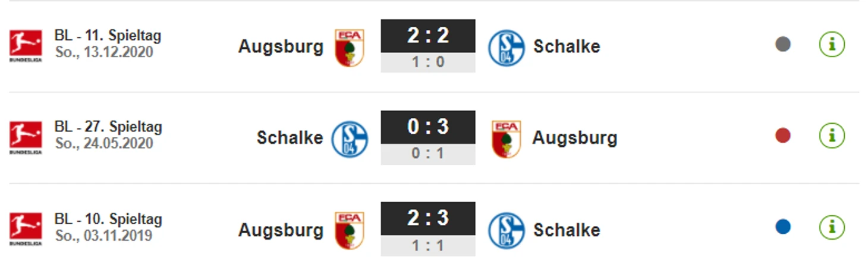The width and height of the screenshot is (868, 273).
Task: Open info icon for the 24.05.2020 match
Action: click(x=832, y=136)
